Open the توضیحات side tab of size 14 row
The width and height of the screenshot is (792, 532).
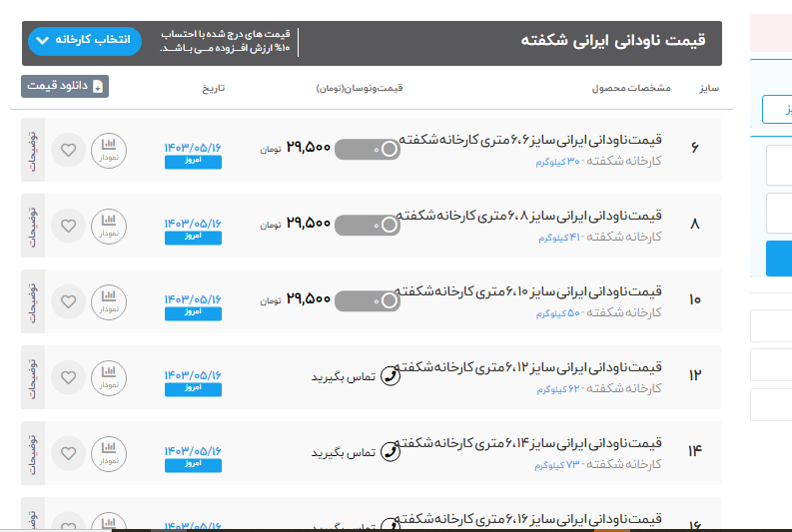point(32,453)
